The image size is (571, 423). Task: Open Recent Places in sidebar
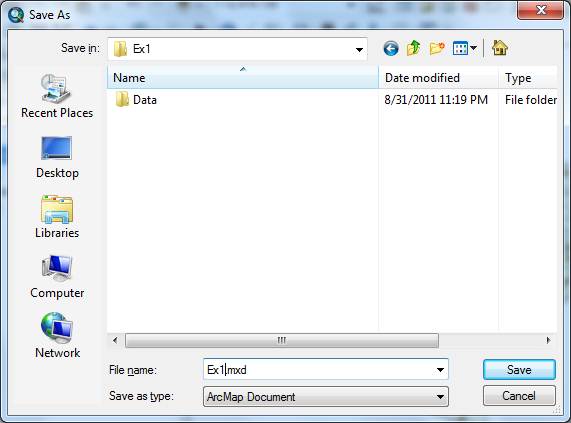tap(57, 96)
